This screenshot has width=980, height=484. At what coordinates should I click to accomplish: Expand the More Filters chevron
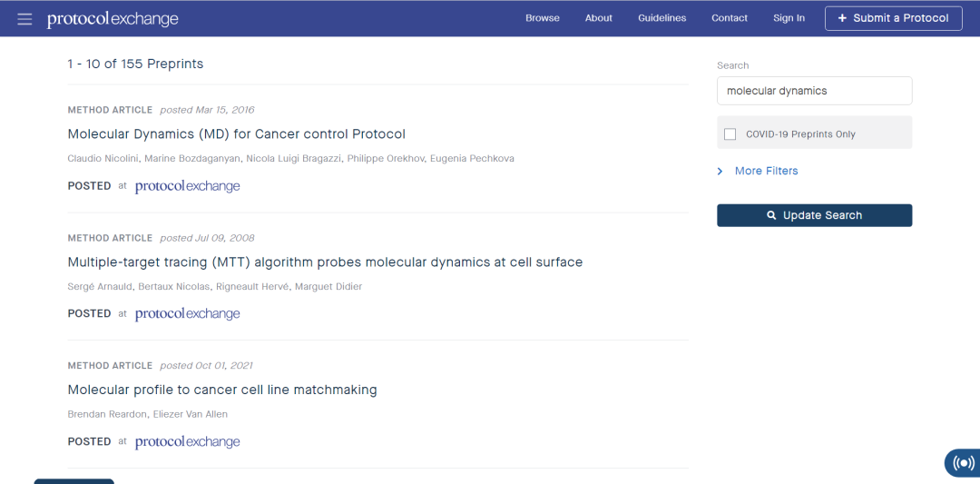coord(720,172)
